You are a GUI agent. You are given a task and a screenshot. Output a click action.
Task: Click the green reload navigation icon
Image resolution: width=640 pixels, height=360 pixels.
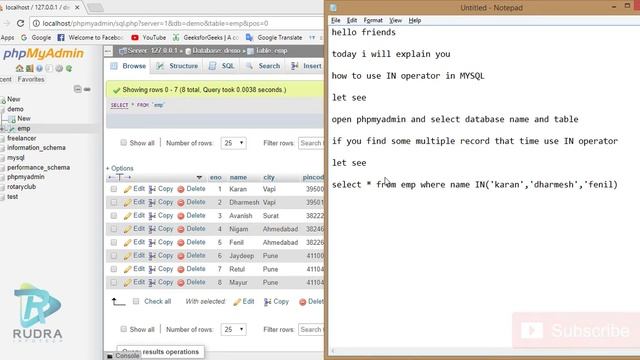[69, 68]
